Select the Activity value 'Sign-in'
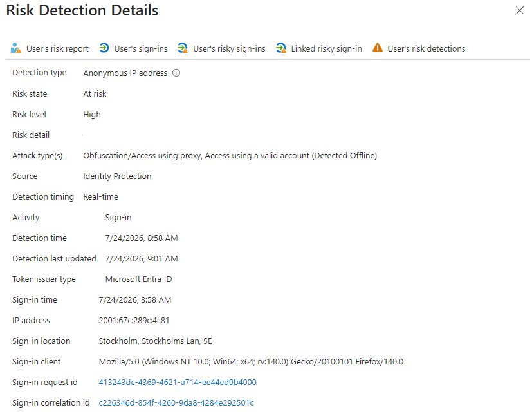This screenshot has width=532, height=416. tap(118, 218)
